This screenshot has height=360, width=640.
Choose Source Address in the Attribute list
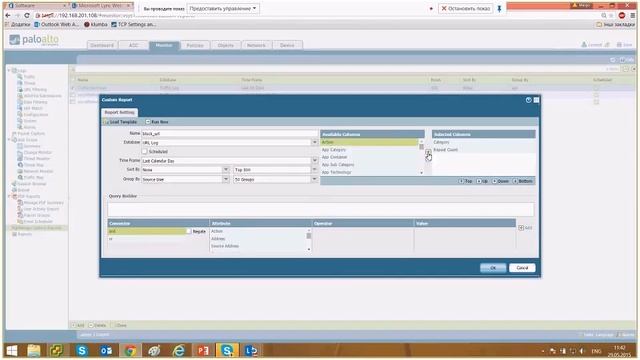coord(258,246)
